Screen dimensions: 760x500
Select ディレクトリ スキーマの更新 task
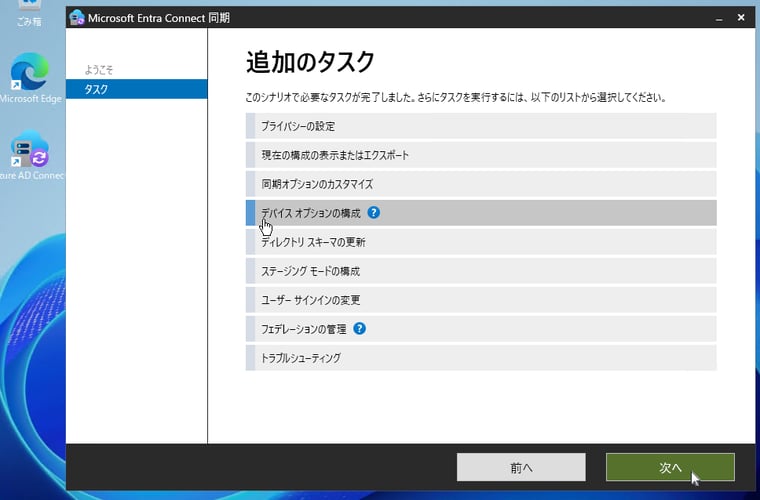tap(481, 242)
